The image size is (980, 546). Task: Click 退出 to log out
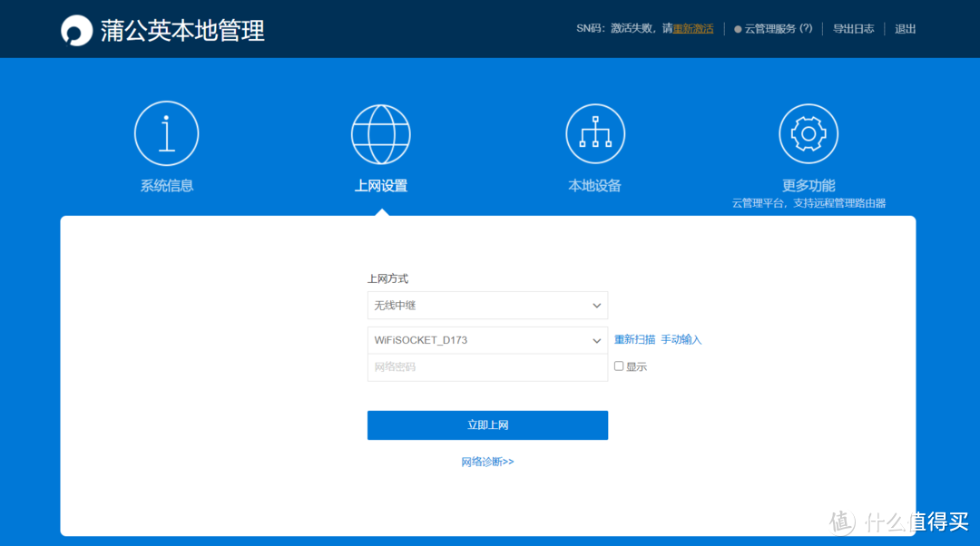coord(905,28)
